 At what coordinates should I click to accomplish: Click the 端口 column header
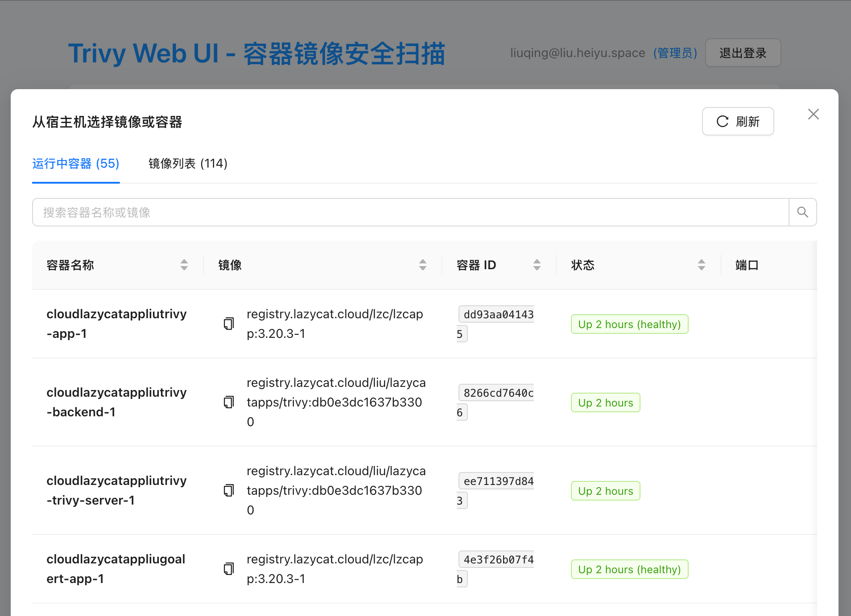pyautogui.click(x=747, y=265)
